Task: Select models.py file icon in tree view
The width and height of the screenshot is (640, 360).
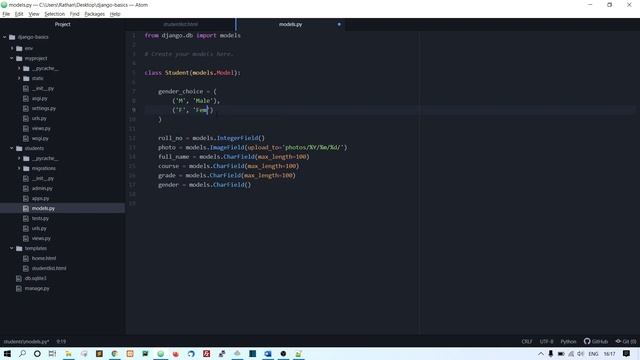Action: [26, 208]
